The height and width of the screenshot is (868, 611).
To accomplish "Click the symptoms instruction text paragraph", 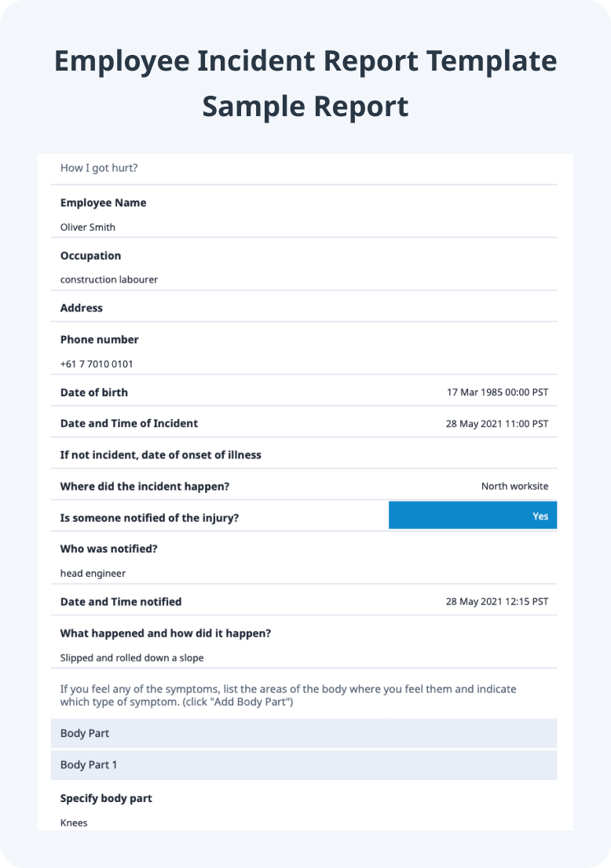I will pyautogui.click(x=288, y=696).
